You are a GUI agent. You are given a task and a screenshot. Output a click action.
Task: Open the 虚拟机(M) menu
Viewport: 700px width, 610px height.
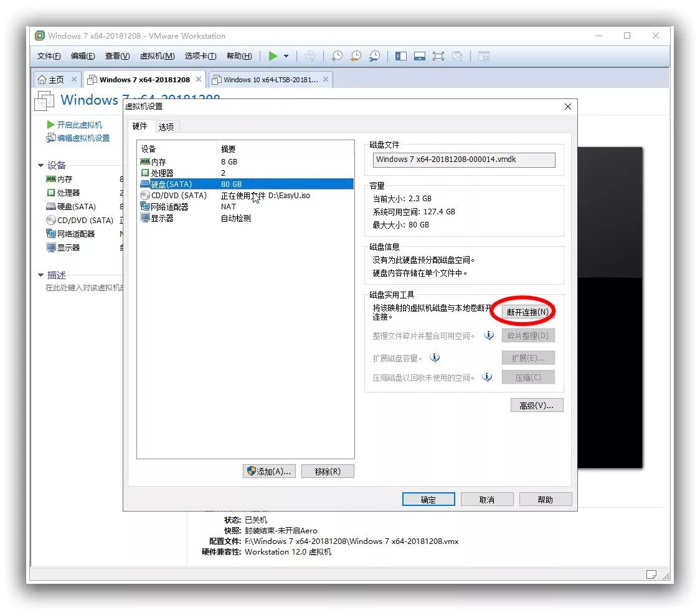pyautogui.click(x=157, y=56)
